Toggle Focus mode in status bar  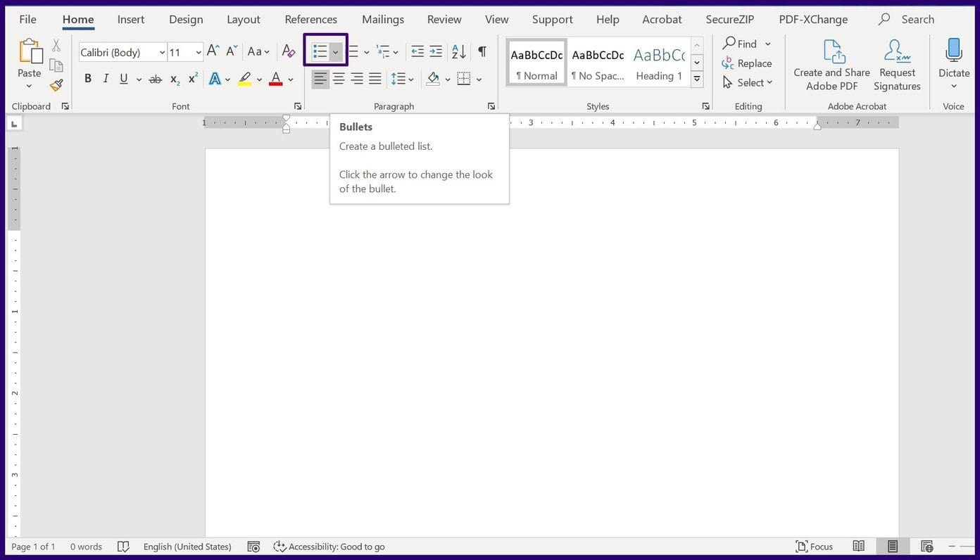[815, 546]
